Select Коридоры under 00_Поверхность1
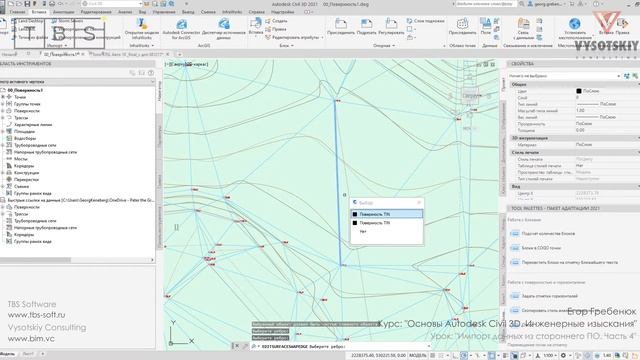This screenshot has width=640, height=360. click(24, 166)
